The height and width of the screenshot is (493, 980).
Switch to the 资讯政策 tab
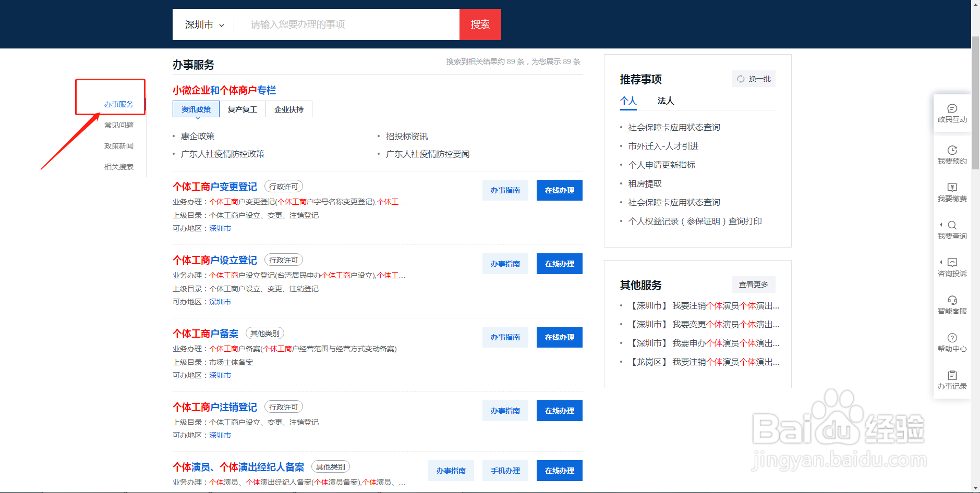click(196, 109)
